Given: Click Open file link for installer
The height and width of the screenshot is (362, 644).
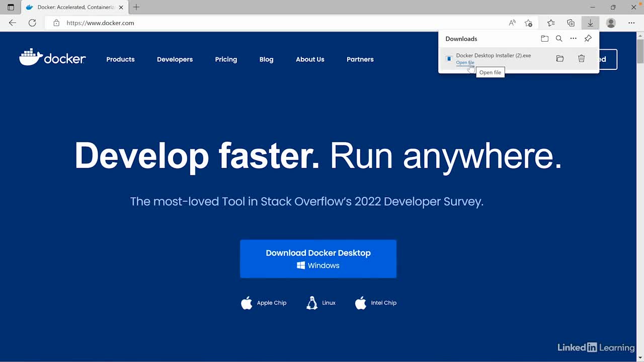Looking at the screenshot, I should point(465,63).
